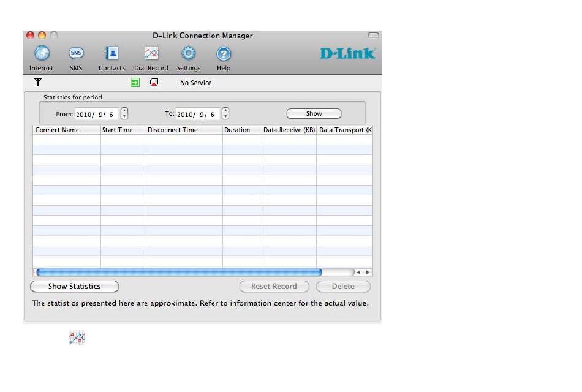This screenshot has height=392, width=582.
Task: Click the red network status icon
Action: (x=154, y=83)
